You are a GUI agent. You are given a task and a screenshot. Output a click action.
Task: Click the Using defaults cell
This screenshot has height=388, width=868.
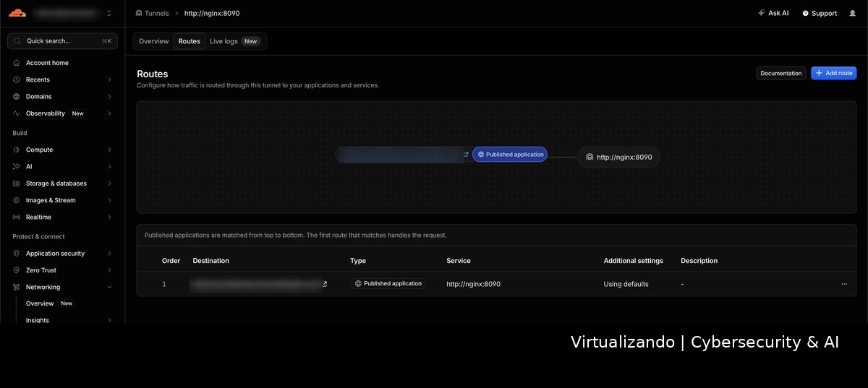click(626, 284)
